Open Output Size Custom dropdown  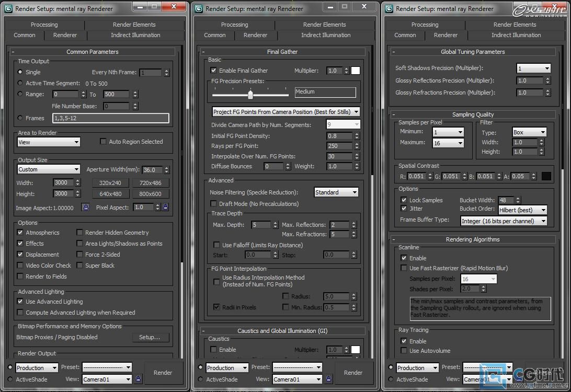coord(49,169)
